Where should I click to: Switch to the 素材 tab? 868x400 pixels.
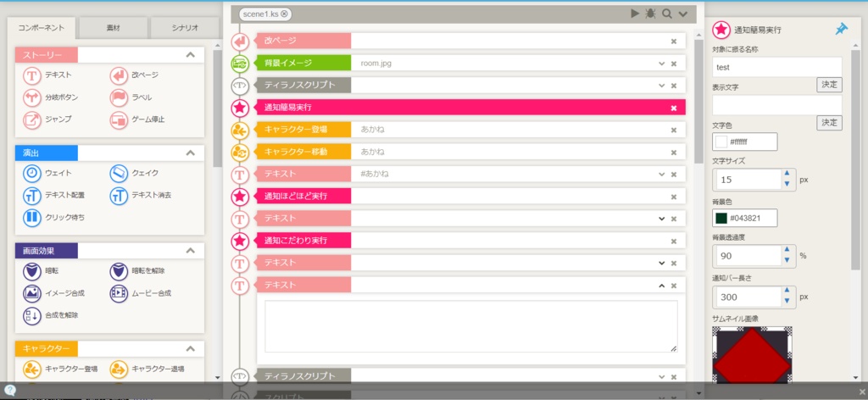coord(114,28)
